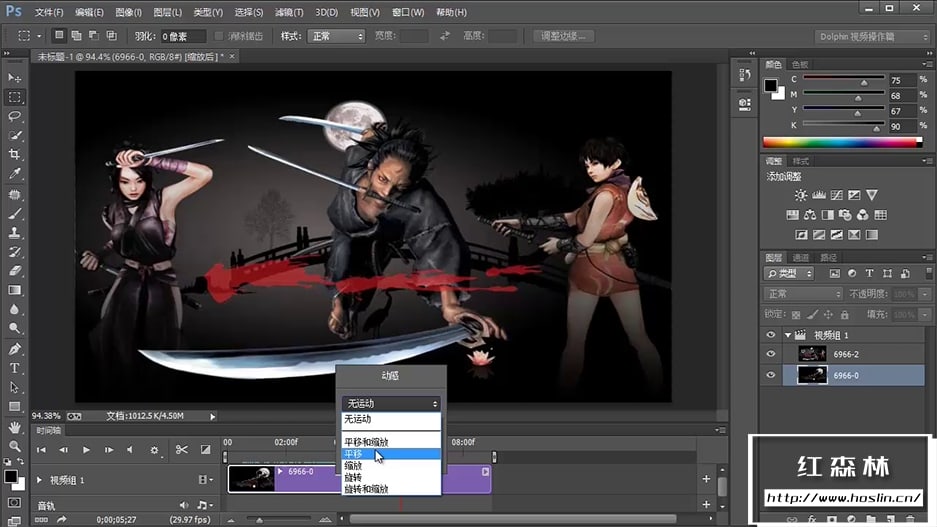The width and height of the screenshot is (937, 527).
Task: Hide the 6966-0 layer
Action: pos(771,375)
